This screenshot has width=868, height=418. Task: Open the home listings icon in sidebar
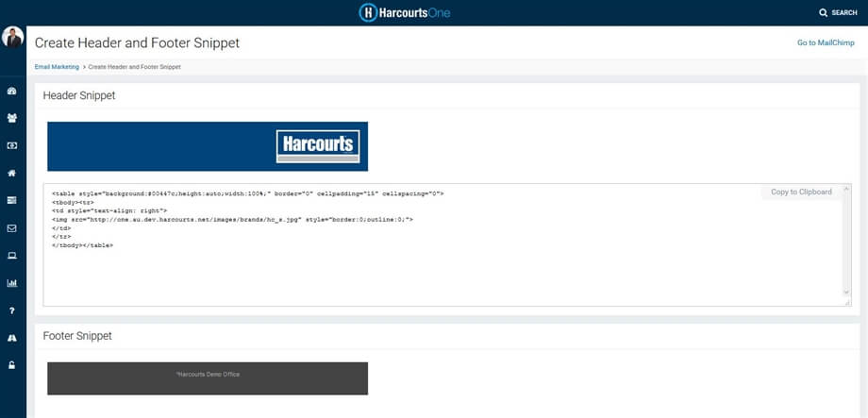click(11, 174)
